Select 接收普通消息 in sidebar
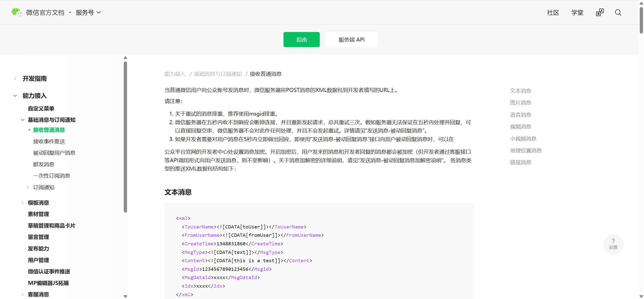Screen dimensions: 644x299 pyautogui.click(x=49, y=130)
